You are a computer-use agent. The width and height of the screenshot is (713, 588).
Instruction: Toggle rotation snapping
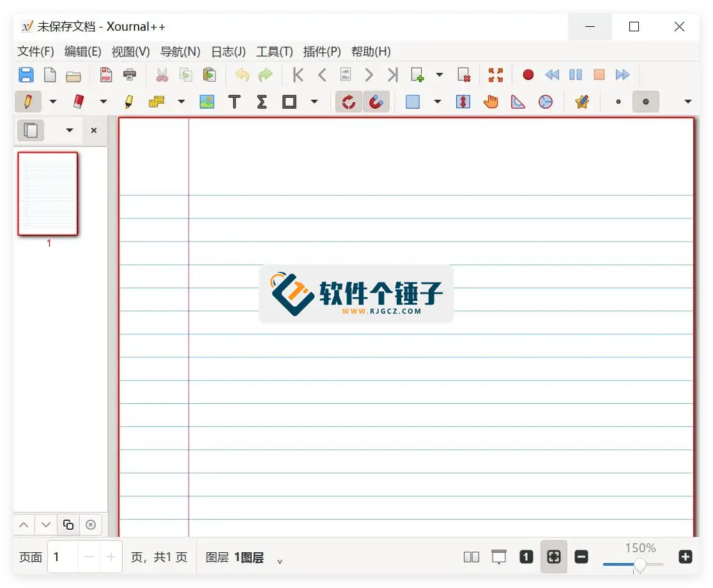(x=349, y=102)
